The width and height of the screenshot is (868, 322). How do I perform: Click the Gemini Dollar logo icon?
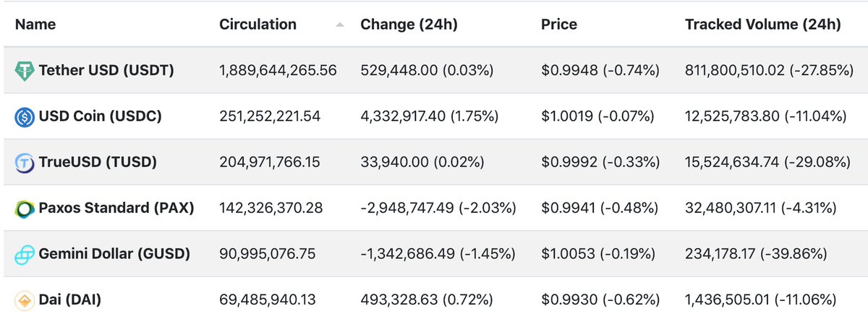pos(25,254)
